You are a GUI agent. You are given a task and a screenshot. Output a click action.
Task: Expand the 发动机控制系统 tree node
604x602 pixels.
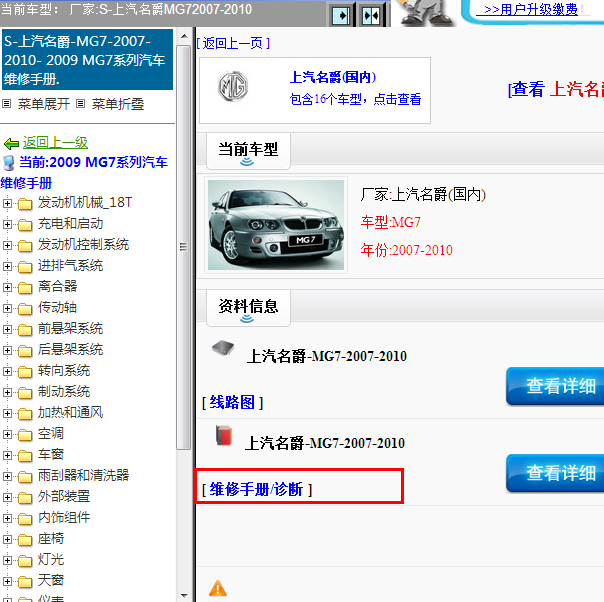[x=7, y=245]
